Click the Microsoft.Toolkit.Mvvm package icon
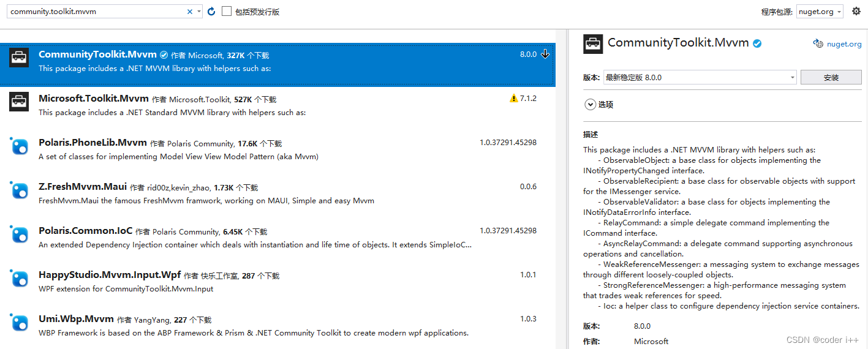This screenshot has width=868, height=349. point(19,102)
